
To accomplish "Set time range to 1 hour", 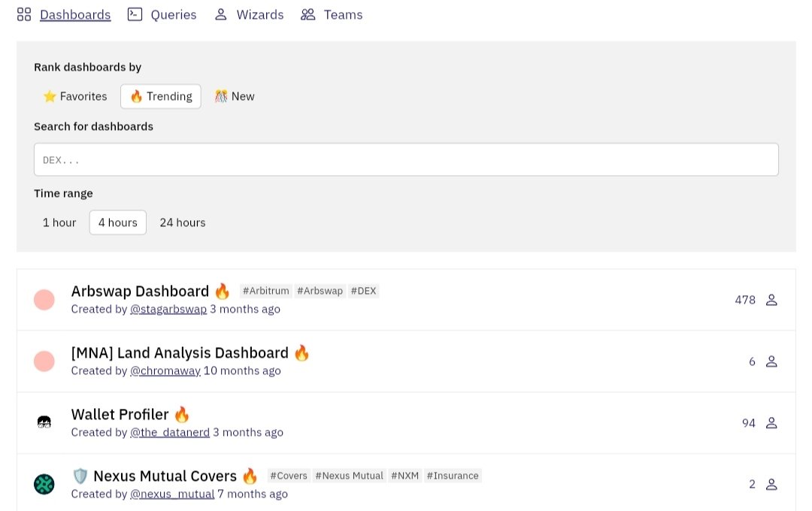I will pos(59,222).
